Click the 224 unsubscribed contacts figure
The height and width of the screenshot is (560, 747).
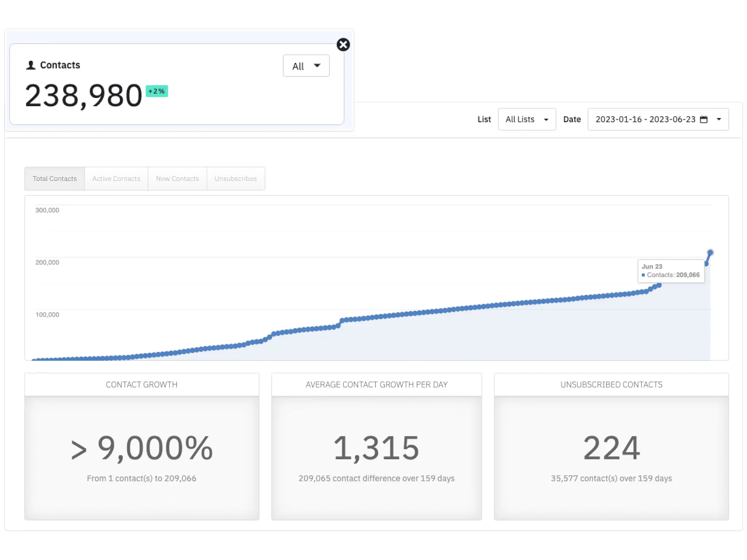(611, 448)
